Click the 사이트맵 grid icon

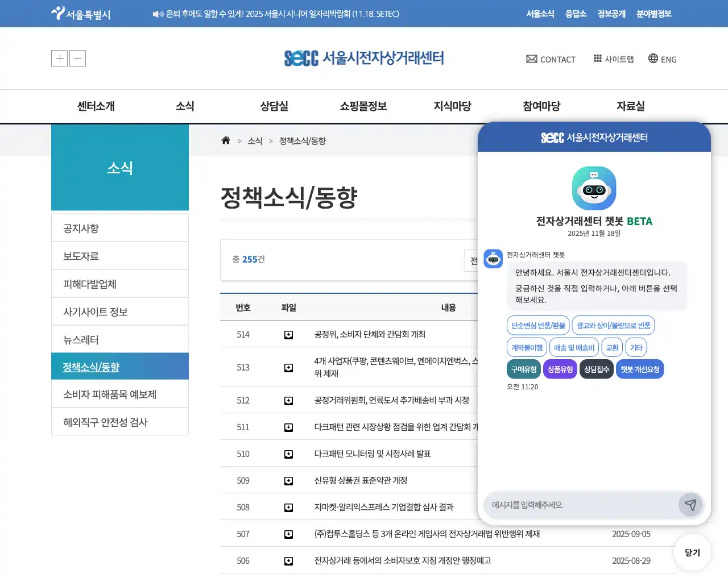(598, 59)
